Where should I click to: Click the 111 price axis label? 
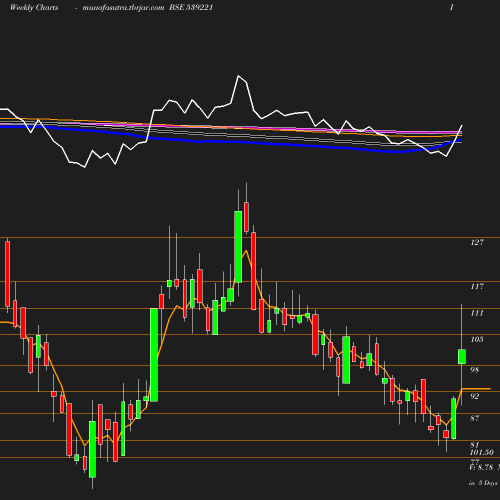tap(477, 313)
